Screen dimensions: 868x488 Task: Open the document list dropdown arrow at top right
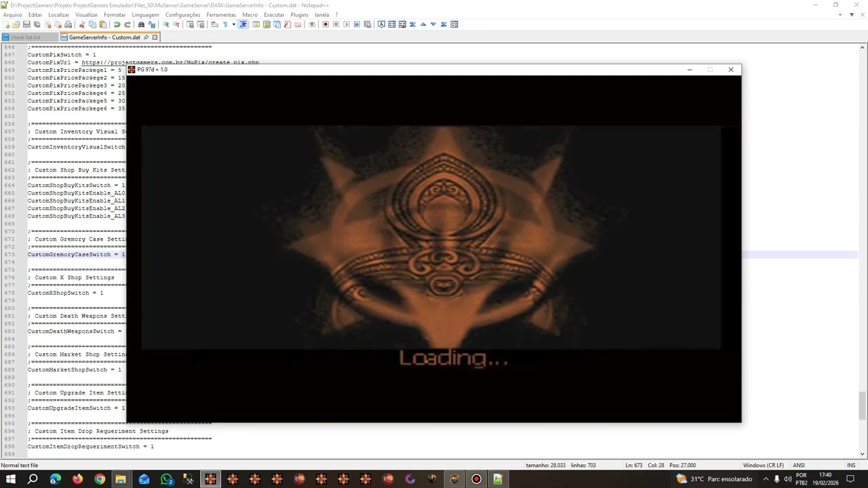click(851, 14)
